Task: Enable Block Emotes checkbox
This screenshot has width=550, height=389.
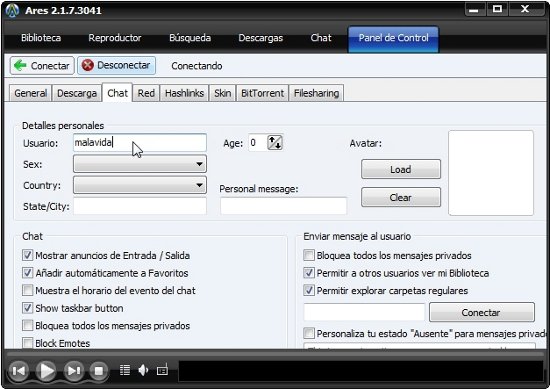Action: [x=27, y=343]
